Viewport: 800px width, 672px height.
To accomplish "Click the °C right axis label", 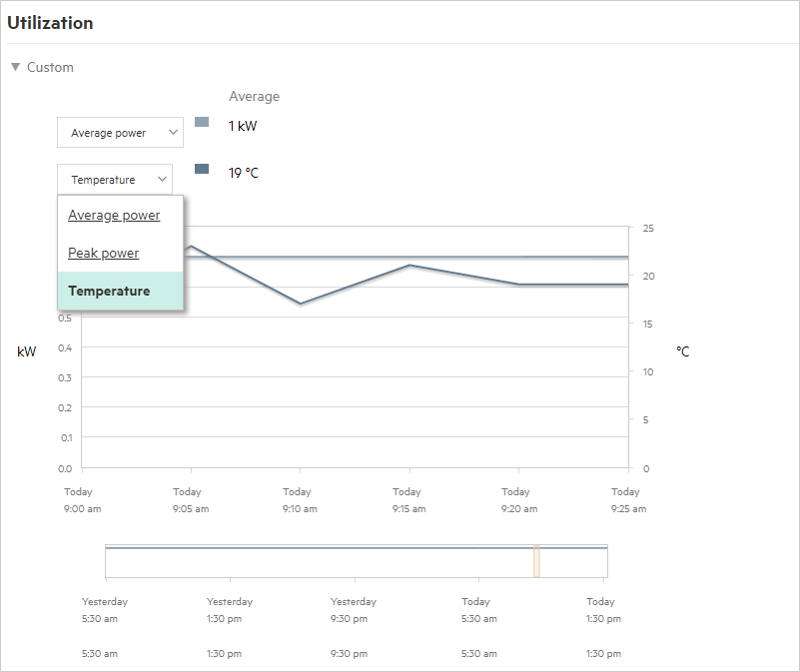I will point(682,351).
